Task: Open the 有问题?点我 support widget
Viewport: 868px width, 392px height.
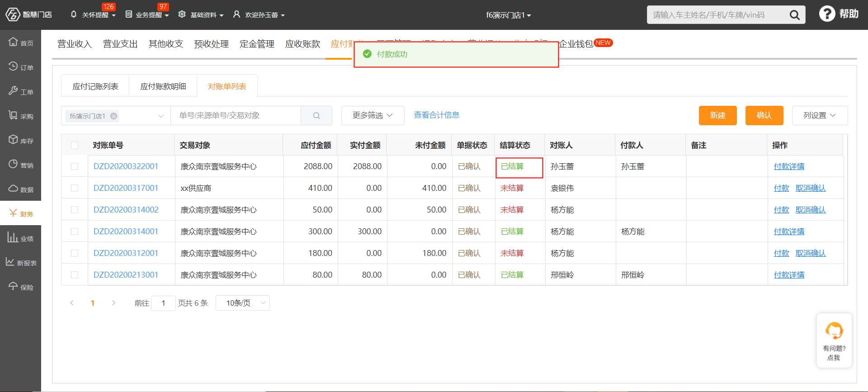Action: [834, 340]
